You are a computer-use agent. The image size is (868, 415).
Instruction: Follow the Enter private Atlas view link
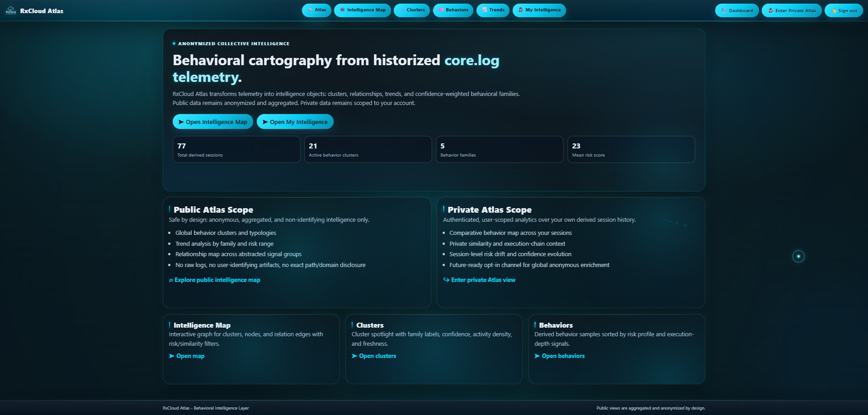[x=479, y=280]
